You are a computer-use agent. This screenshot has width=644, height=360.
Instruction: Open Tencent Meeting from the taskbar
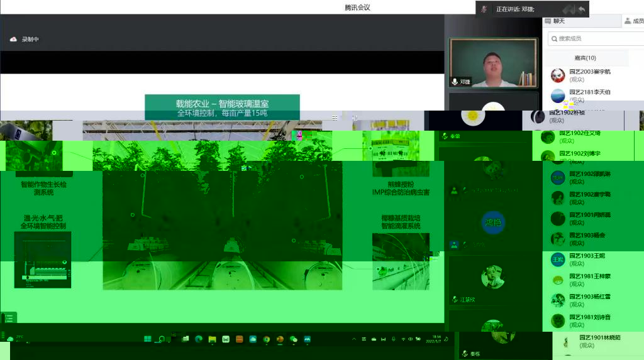coord(307,339)
